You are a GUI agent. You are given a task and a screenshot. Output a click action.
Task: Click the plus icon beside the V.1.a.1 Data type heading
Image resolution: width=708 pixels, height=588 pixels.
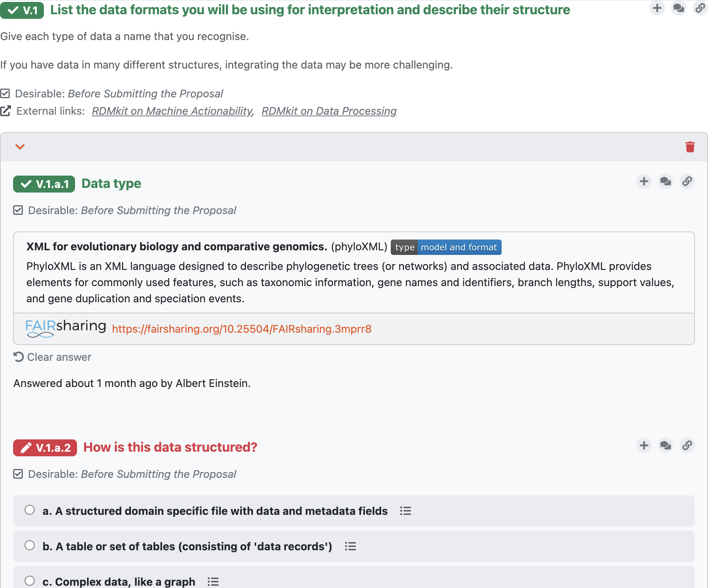click(644, 181)
